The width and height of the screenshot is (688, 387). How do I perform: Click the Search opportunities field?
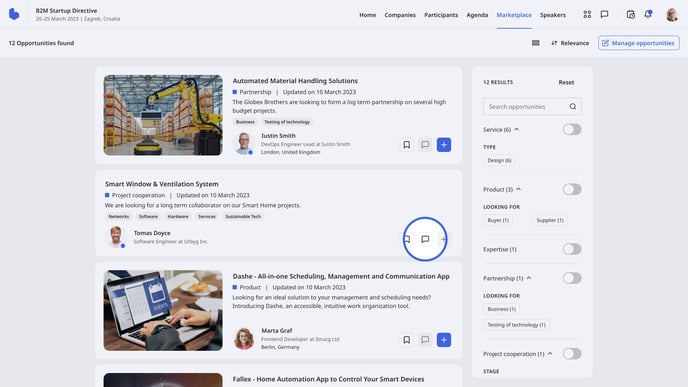click(x=532, y=107)
